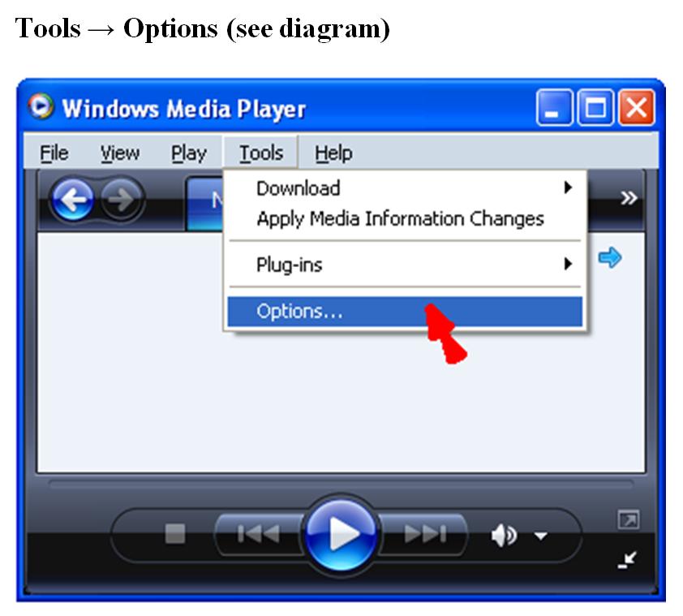Mute audio using the speaker icon

[501, 536]
